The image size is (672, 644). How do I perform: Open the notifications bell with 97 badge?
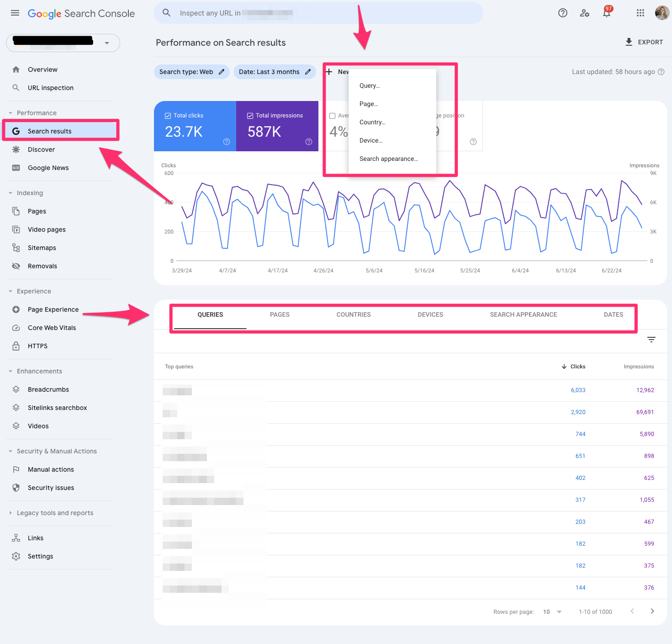click(x=607, y=12)
